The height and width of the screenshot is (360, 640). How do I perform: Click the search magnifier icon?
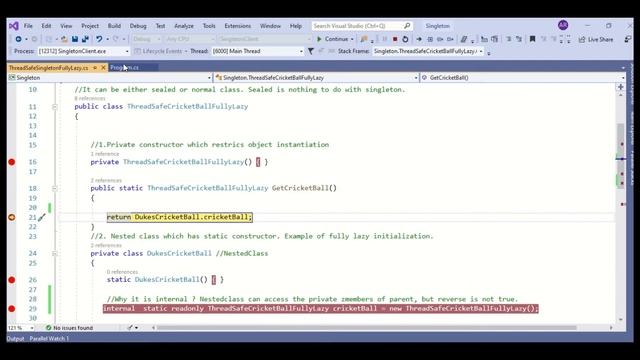click(x=407, y=26)
